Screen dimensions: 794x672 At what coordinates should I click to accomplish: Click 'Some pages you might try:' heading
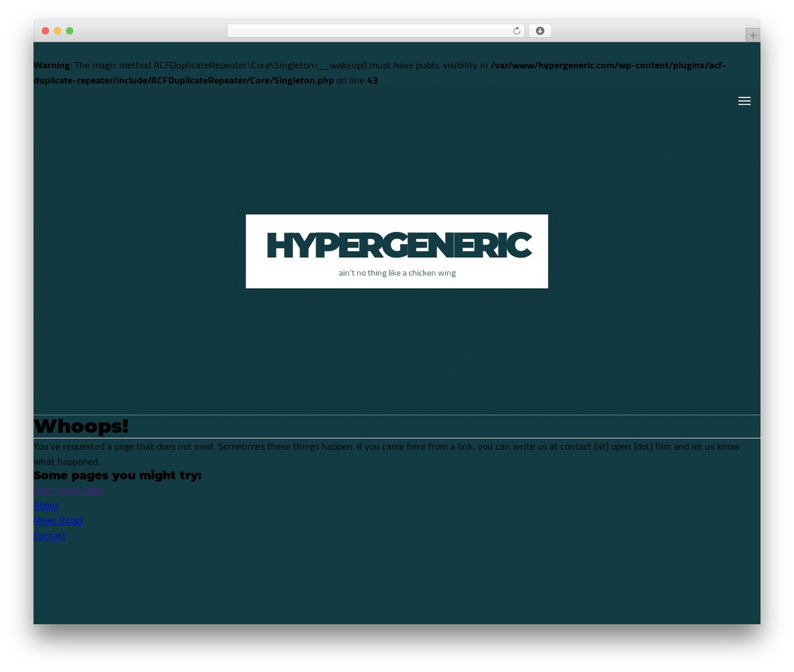pyautogui.click(x=117, y=475)
